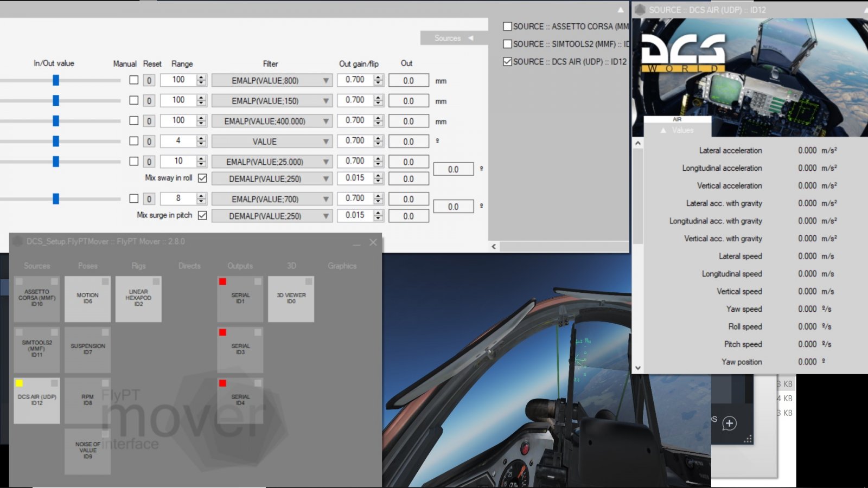Open the EMALP(VALUE;700) filter dropdown
868x488 pixels.
tap(271, 200)
